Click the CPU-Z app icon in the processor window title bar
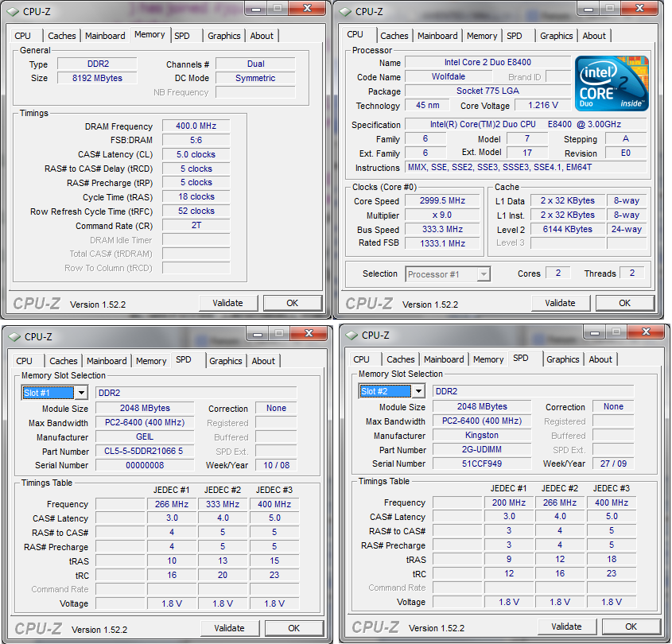The image size is (672, 644). [x=345, y=12]
